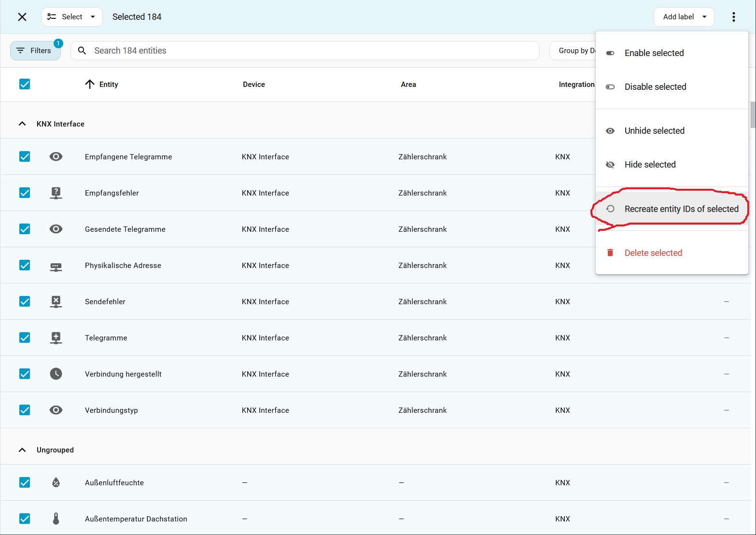Click the toggle-off icon beside Disable selected
This screenshot has width=756, height=535.
pyautogui.click(x=610, y=87)
